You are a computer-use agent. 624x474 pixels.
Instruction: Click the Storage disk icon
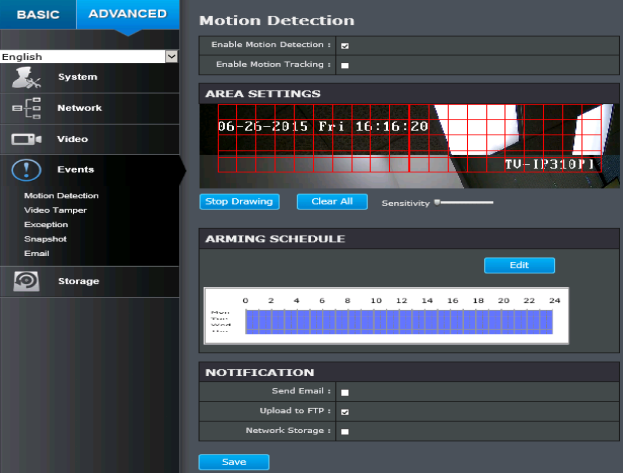(x=26, y=281)
